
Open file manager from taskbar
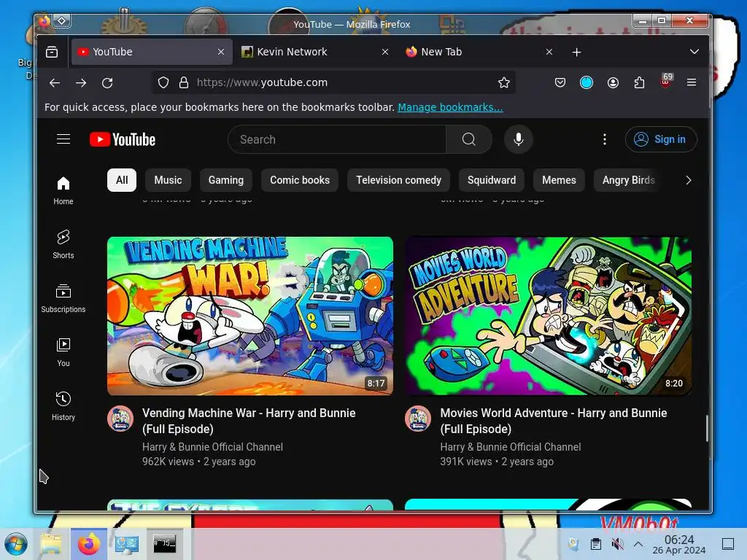51,544
